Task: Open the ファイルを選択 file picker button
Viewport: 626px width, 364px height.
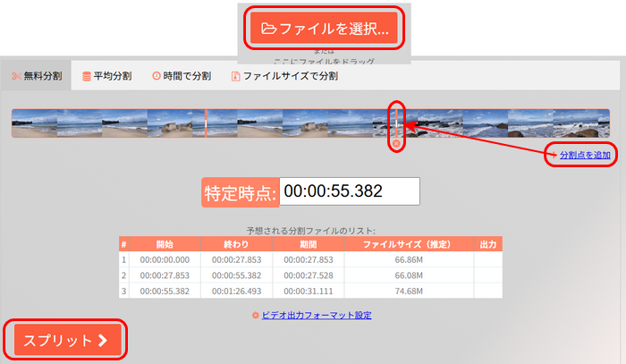Action: tap(324, 28)
